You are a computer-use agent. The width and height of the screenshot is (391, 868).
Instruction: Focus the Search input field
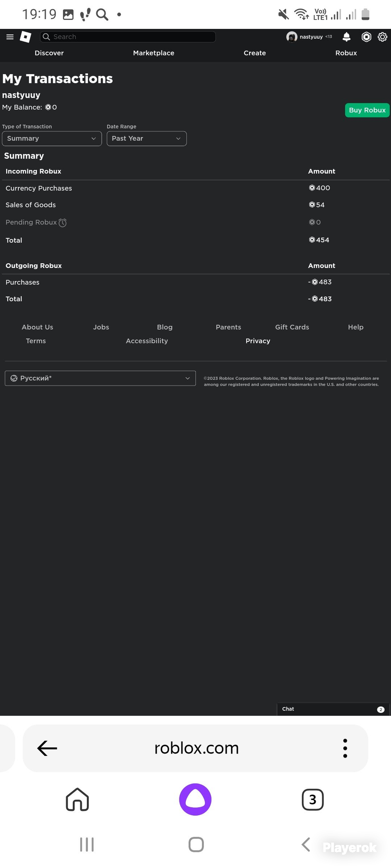pos(128,37)
